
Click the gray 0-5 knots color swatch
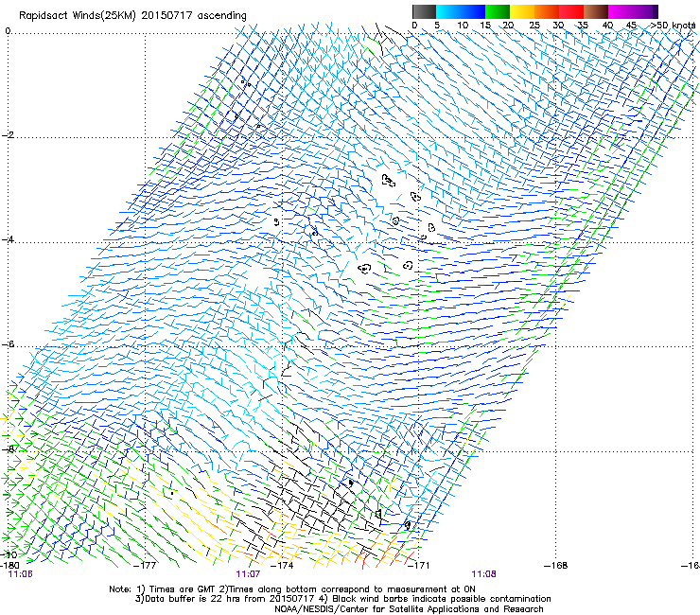tap(424, 11)
